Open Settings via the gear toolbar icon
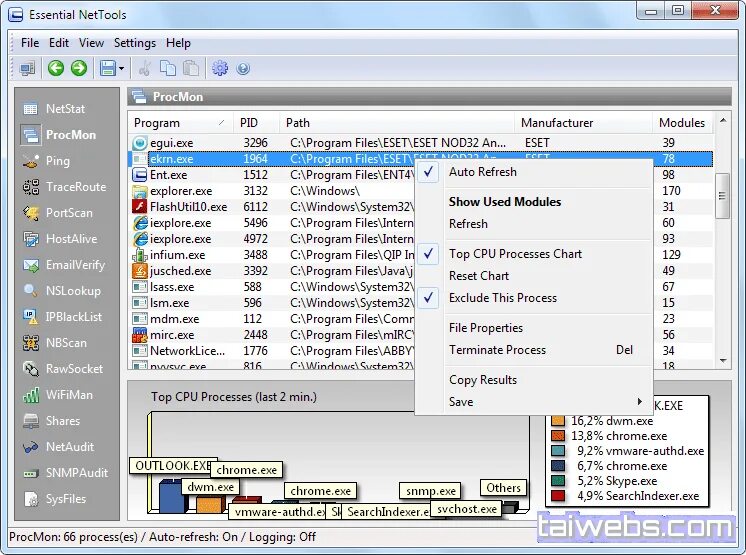Image resolution: width=746 pixels, height=555 pixels. [x=220, y=68]
